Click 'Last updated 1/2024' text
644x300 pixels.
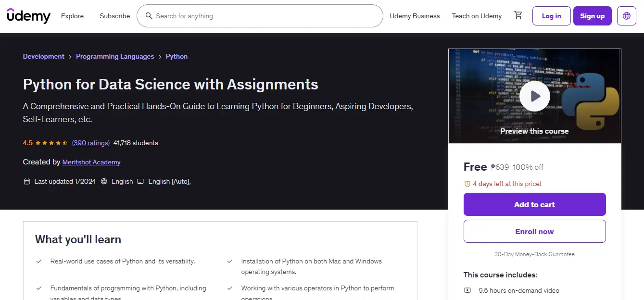[x=65, y=181]
